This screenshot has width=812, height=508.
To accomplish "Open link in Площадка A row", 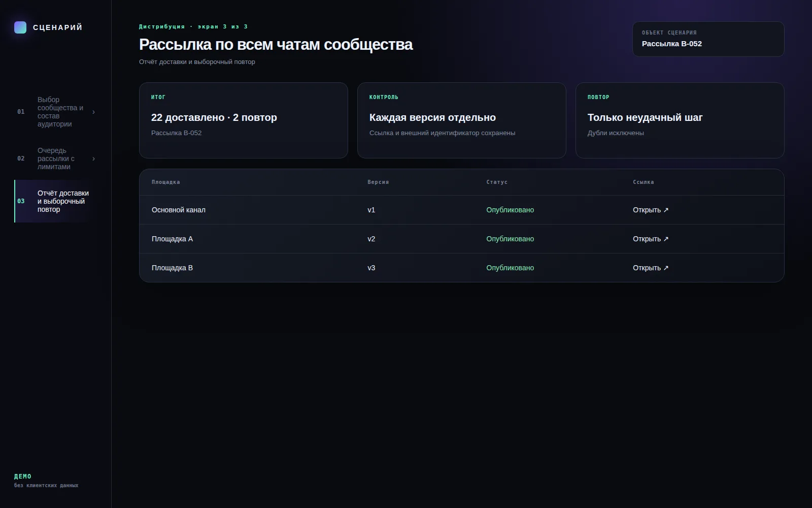I will pos(651,239).
